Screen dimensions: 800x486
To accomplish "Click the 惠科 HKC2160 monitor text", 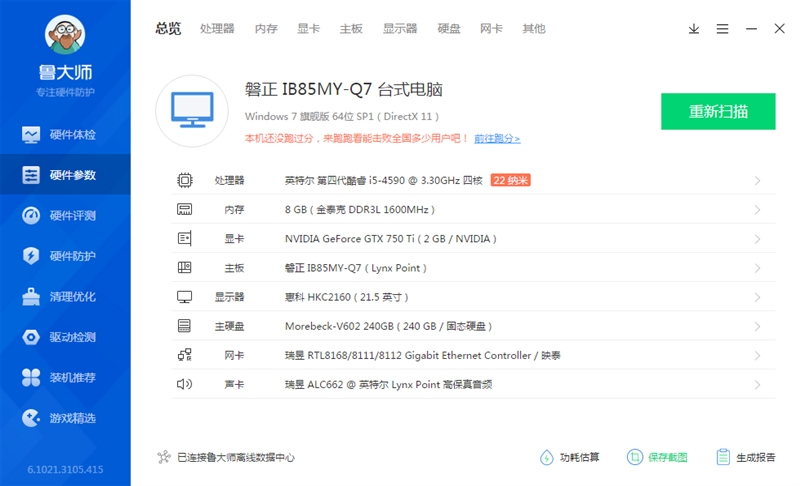I will tap(346, 297).
